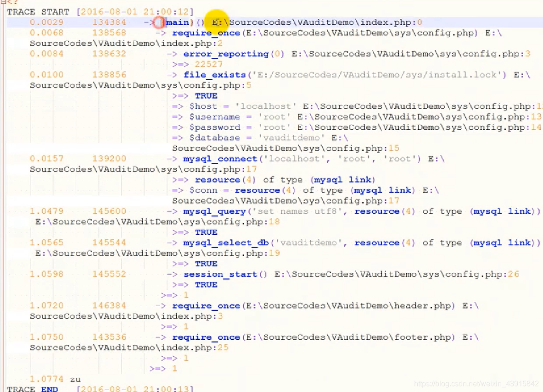Click the mysql_select_db function name
This screenshot has height=392, width=543.
pyautogui.click(x=226, y=243)
